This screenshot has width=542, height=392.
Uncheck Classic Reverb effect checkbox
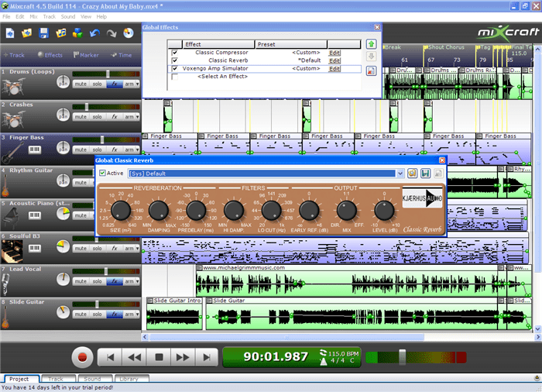tap(175, 60)
